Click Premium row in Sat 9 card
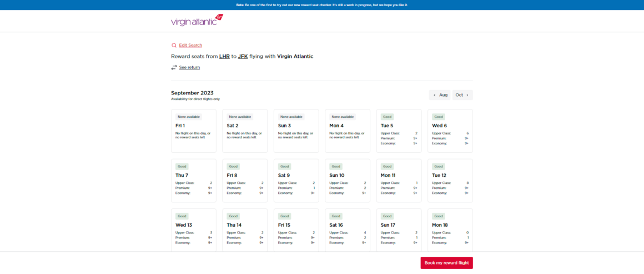The height and width of the screenshot is (274, 644). coord(296,188)
